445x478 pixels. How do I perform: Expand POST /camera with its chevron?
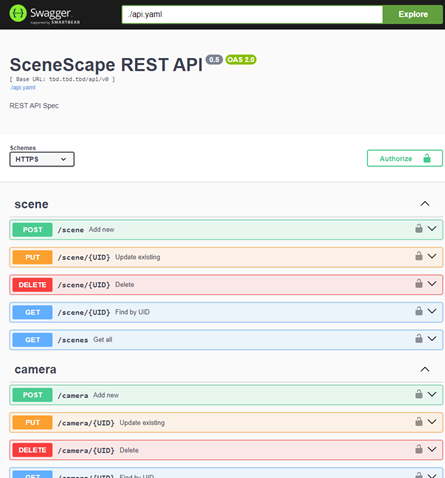[432, 394]
